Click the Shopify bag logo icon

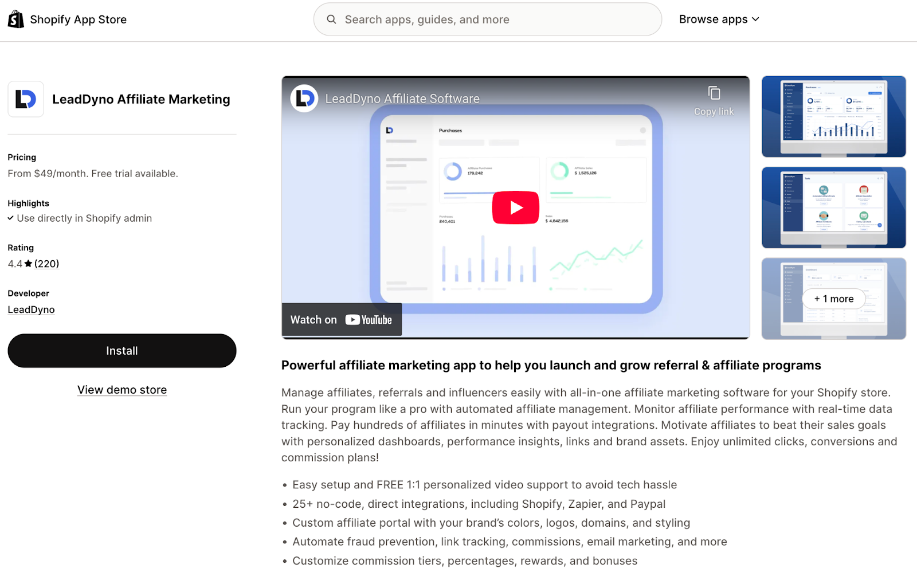tap(15, 18)
